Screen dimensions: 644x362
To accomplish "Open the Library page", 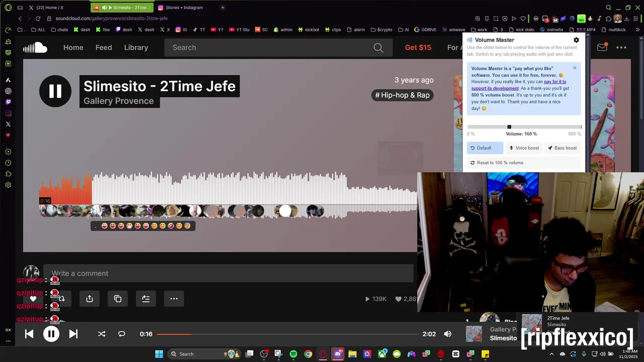I will click(x=136, y=47).
